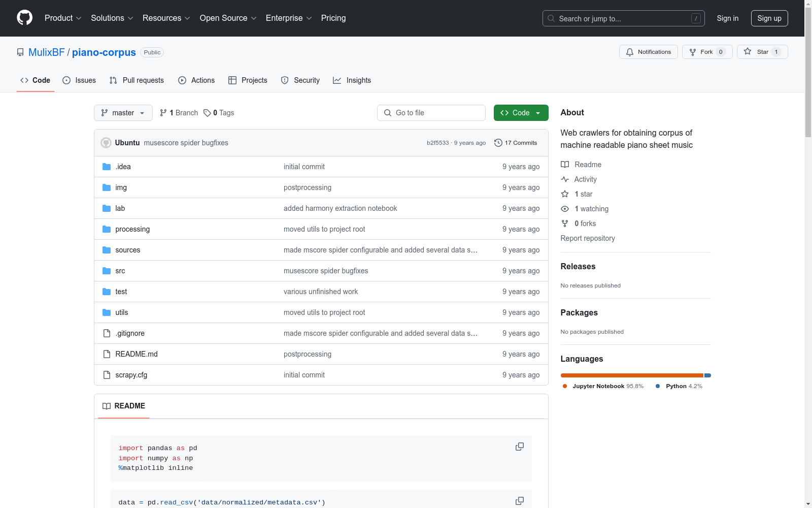
Task: Click the Jupyter Notebook language bar segment
Action: [x=632, y=375]
